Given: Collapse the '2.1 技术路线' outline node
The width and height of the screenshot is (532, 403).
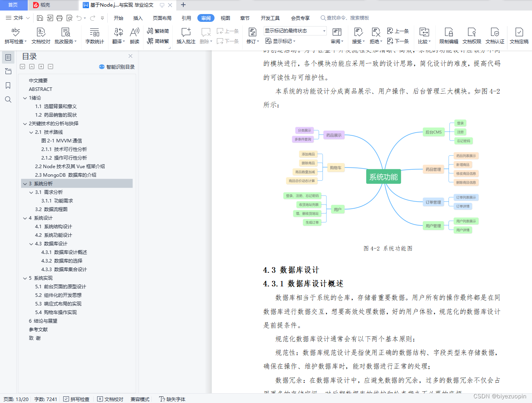Looking at the screenshot, I should pyautogui.click(x=31, y=132).
